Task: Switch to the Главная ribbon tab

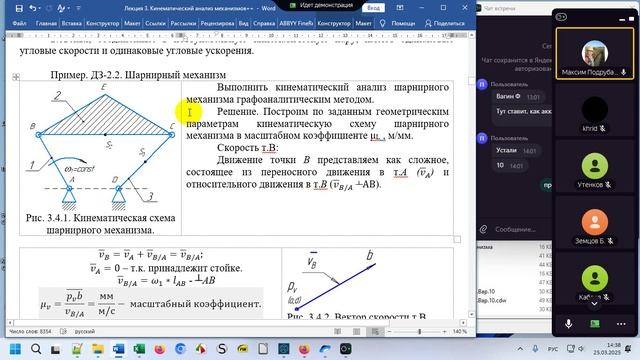Action: coord(46,23)
